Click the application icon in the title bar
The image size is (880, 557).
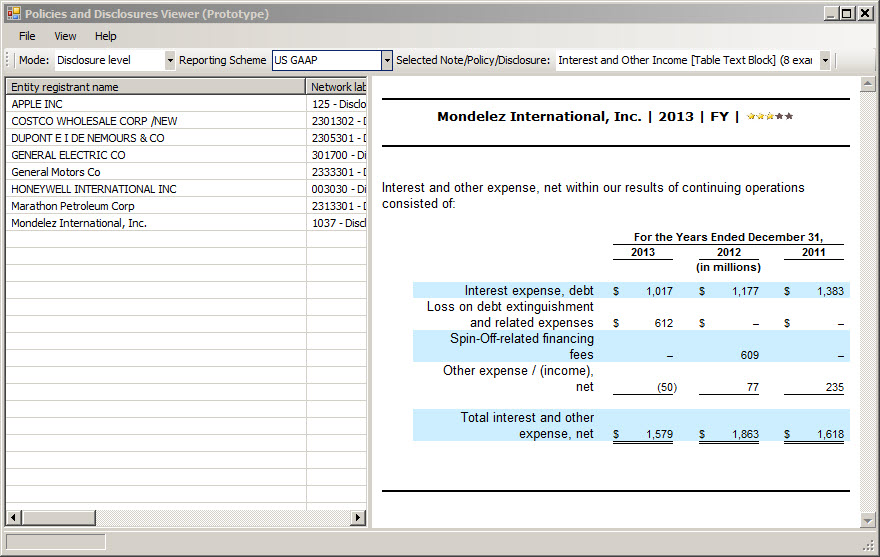coord(13,13)
